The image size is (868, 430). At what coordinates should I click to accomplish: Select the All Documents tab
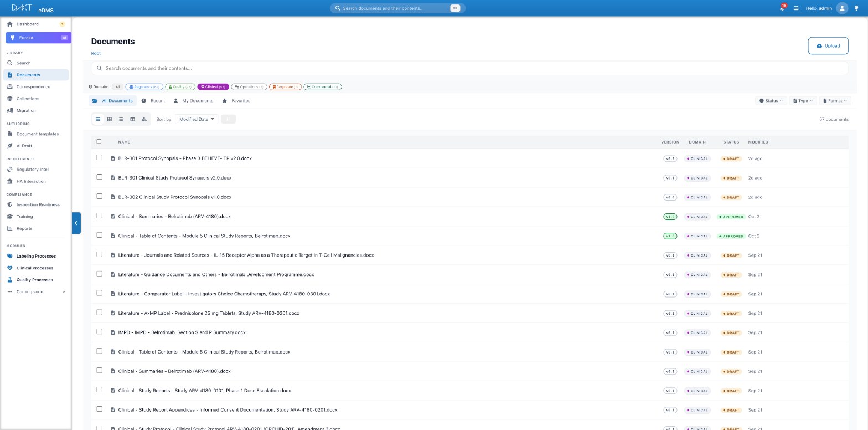[x=113, y=101]
